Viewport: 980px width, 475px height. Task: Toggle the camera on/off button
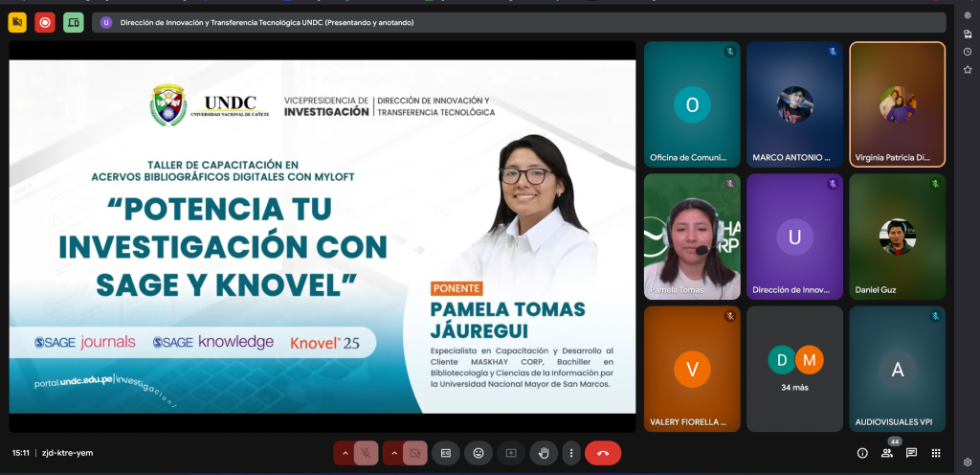[x=415, y=453]
